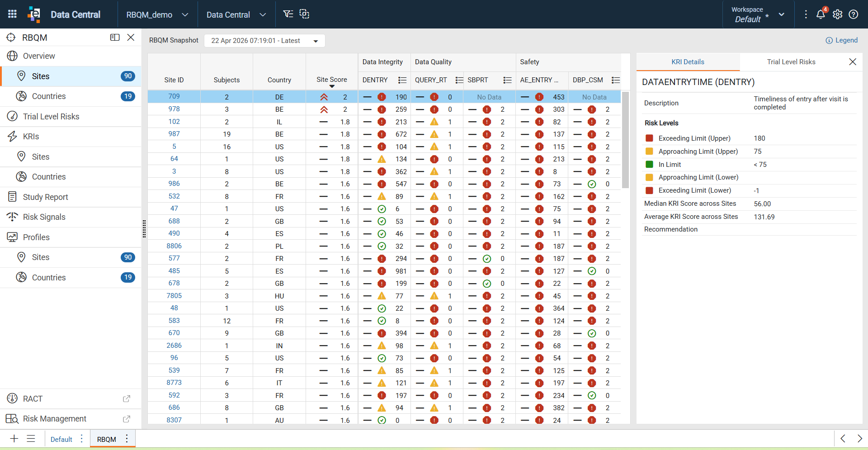Toggle the RBQM sidebar panel layout icon
Screen dimensions: 868x450
(x=115, y=38)
